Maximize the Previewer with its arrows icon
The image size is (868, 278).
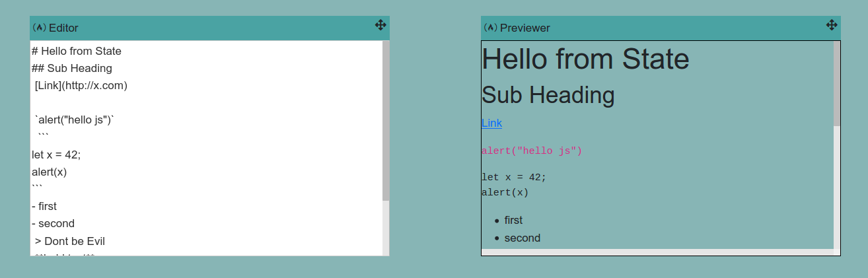tap(832, 25)
